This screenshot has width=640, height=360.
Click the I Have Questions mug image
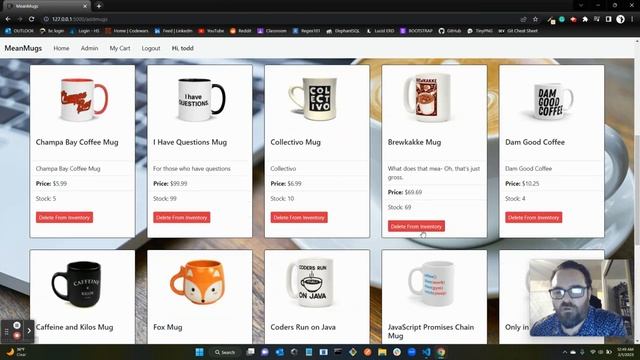coord(201,100)
